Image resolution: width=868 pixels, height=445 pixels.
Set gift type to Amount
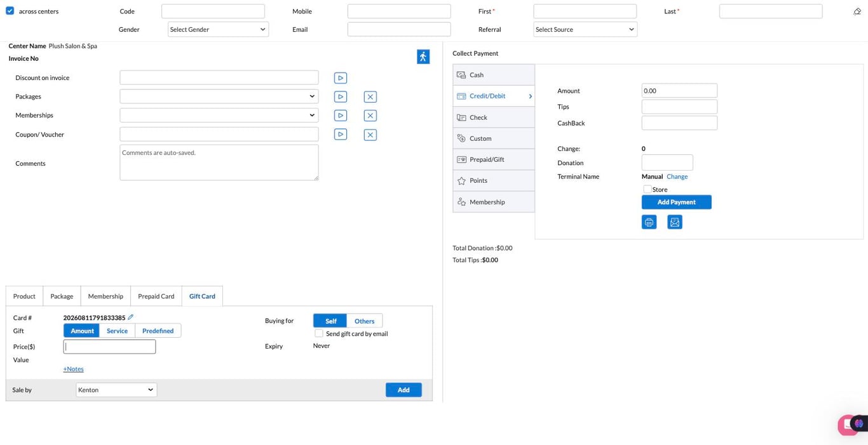coord(82,331)
